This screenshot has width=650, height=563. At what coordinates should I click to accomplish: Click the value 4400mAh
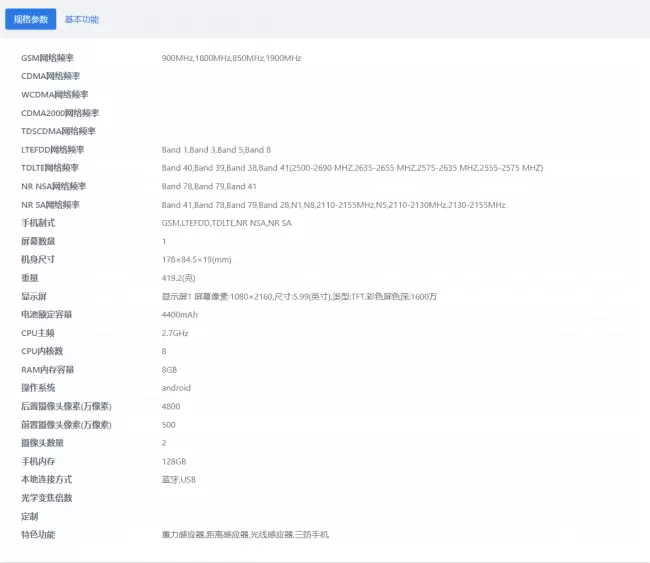coord(179,315)
